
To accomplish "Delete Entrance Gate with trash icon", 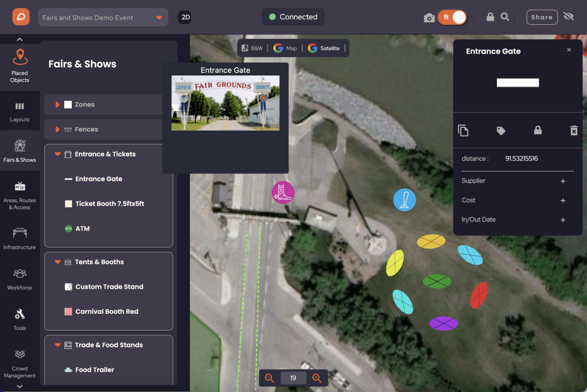I will (574, 130).
